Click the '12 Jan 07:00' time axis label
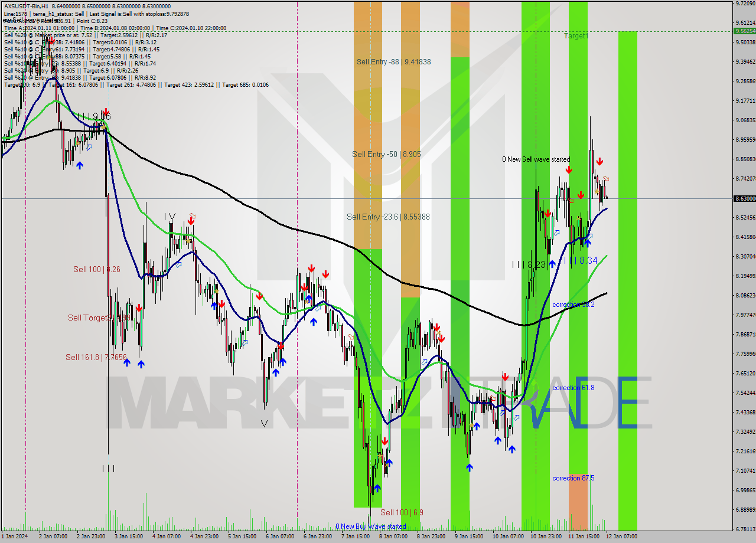The image size is (756, 543). click(x=621, y=537)
